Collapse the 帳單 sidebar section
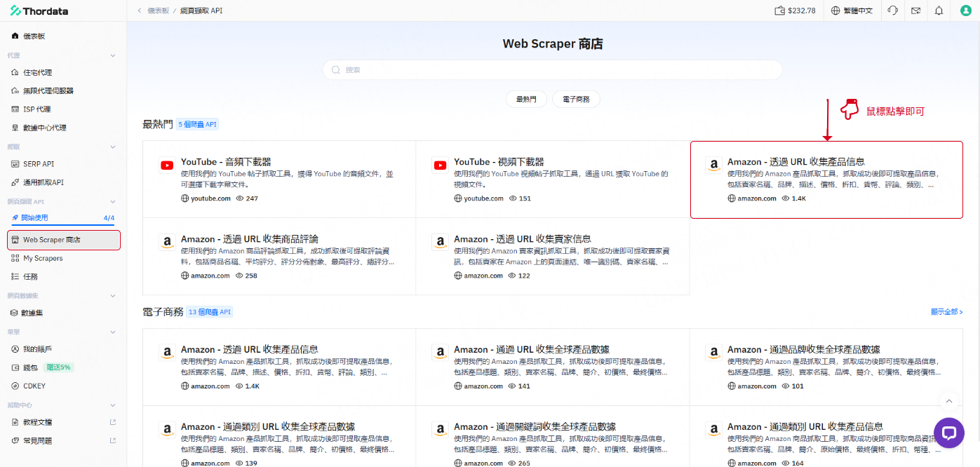 (x=113, y=332)
